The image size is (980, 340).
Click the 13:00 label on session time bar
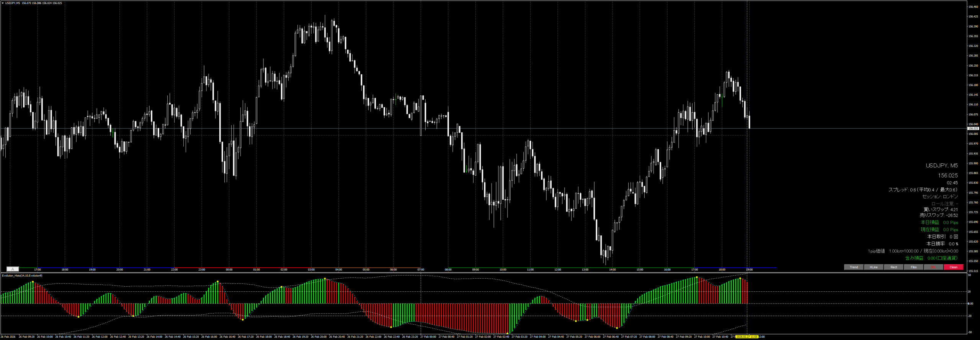coord(585,269)
